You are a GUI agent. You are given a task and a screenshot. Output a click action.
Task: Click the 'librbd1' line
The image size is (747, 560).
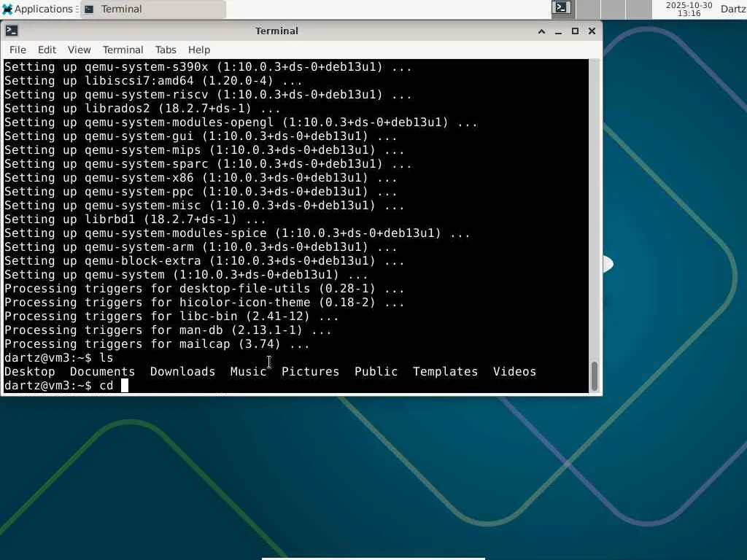(135, 219)
